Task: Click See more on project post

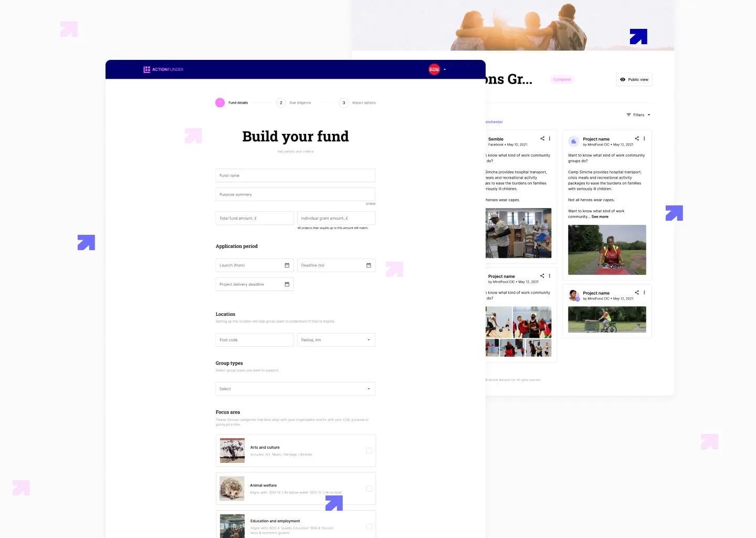Action: point(600,216)
